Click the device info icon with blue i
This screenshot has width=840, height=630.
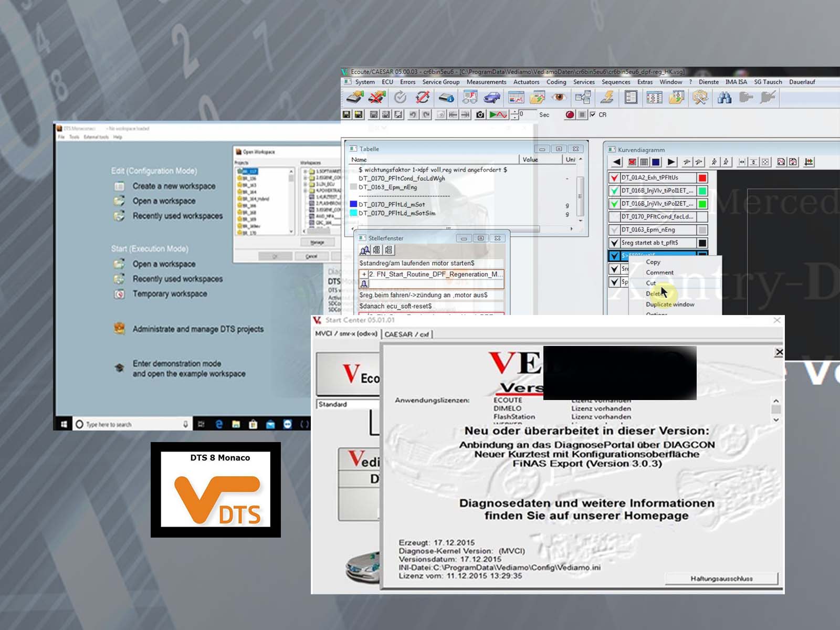(x=446, y=97)
